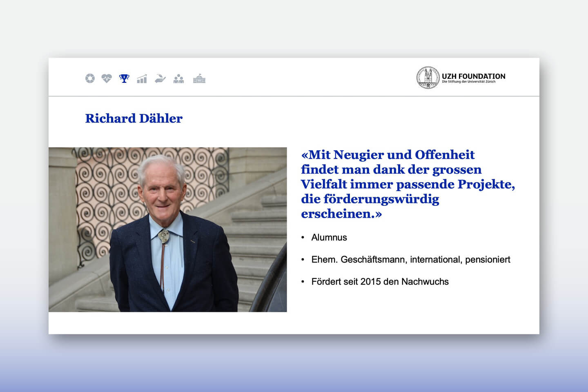The image size is (588, 392).
Task: Expand the Geschäftsmann bullet point entry
Action: pos(411,259)
